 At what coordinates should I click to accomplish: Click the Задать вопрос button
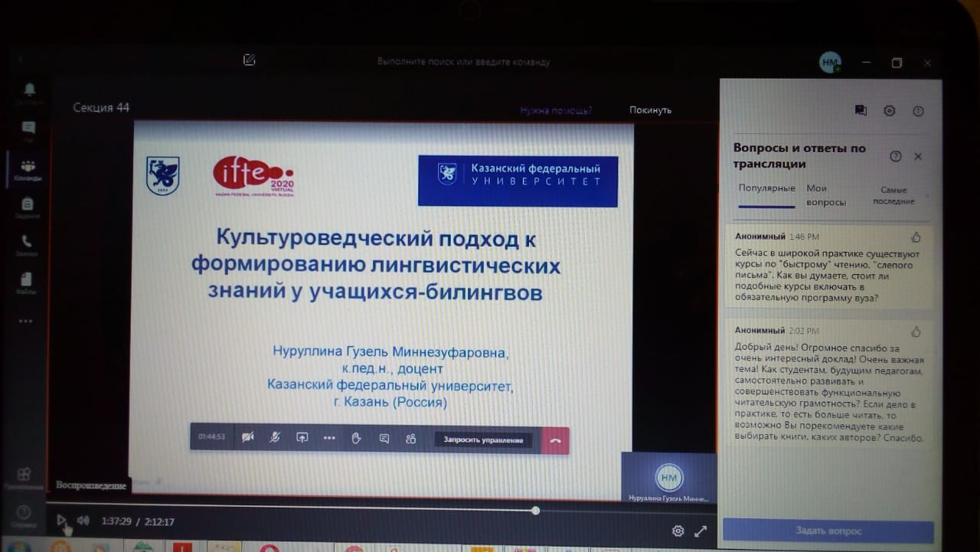828,531
